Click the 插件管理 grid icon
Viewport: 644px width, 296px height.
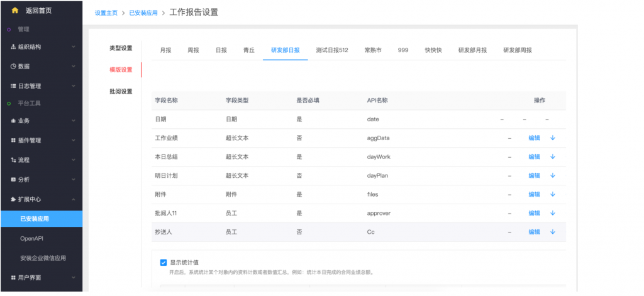click(13, 140)
